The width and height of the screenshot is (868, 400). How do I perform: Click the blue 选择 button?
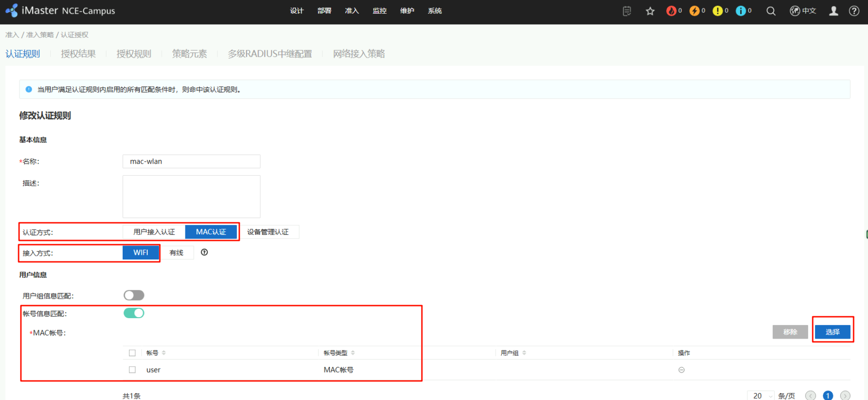click(x=832, y=332)
